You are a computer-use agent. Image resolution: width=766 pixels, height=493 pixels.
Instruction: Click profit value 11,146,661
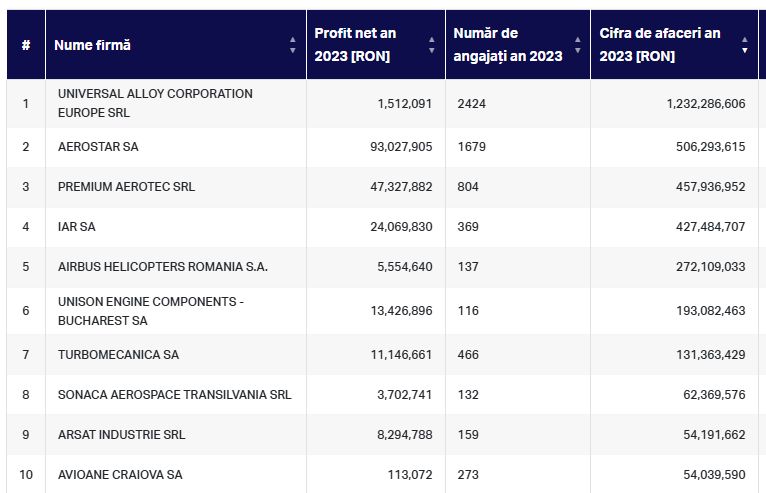[x=401, y=355]
